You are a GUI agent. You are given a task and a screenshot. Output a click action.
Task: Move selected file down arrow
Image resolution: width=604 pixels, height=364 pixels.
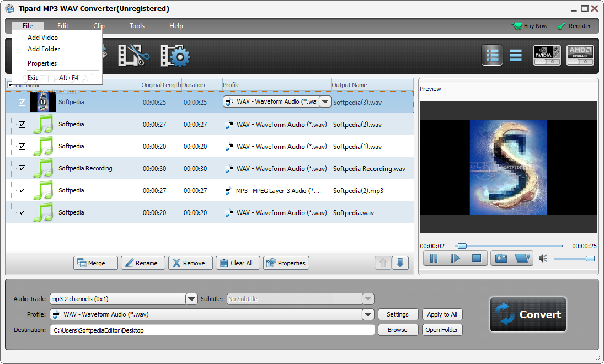400,263
